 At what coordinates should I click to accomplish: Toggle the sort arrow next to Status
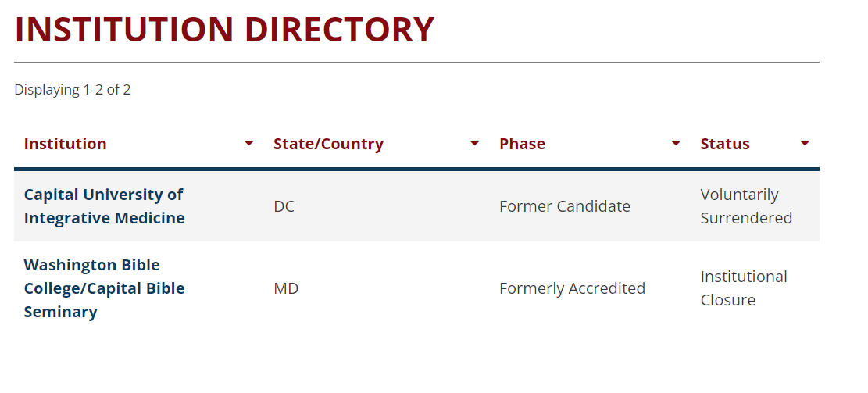click(x=805, y=143)
